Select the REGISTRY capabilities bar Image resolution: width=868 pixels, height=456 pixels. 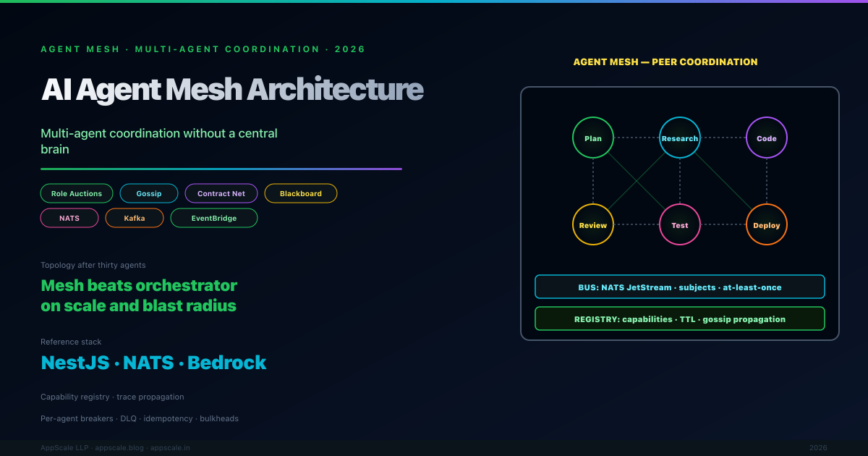680,318
